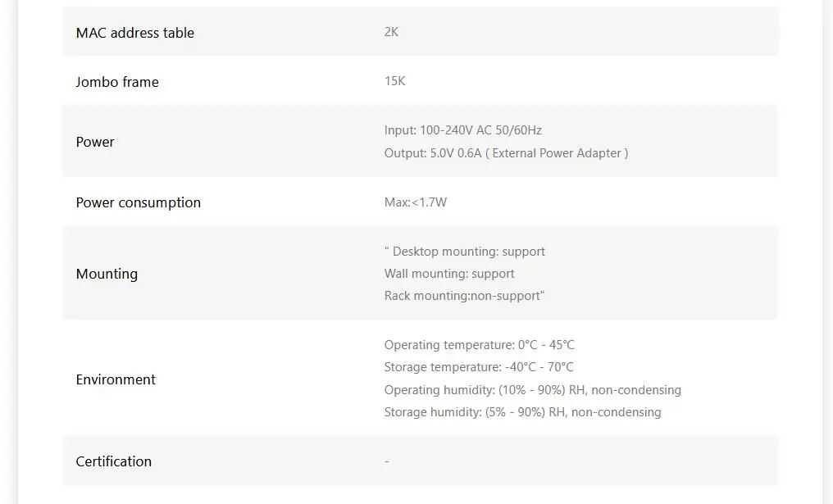833x504 pixels.
Task: Click the "Mounting" row label
Action: tap(107, 274)
